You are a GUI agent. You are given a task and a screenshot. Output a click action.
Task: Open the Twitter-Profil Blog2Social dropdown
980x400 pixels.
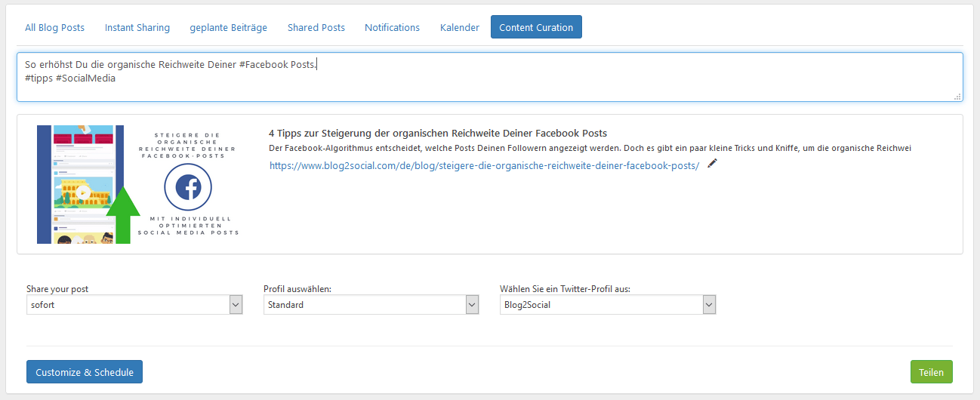[x=608, y=305]
